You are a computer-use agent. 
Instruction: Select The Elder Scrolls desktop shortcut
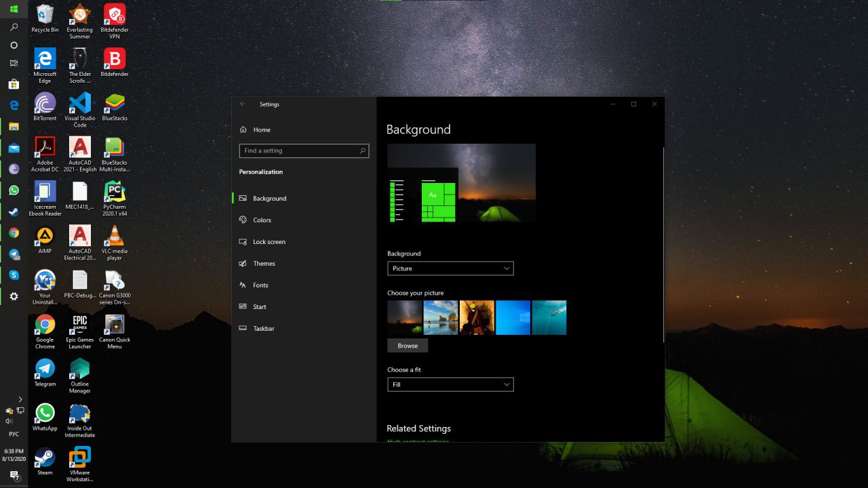click(79, 66)
